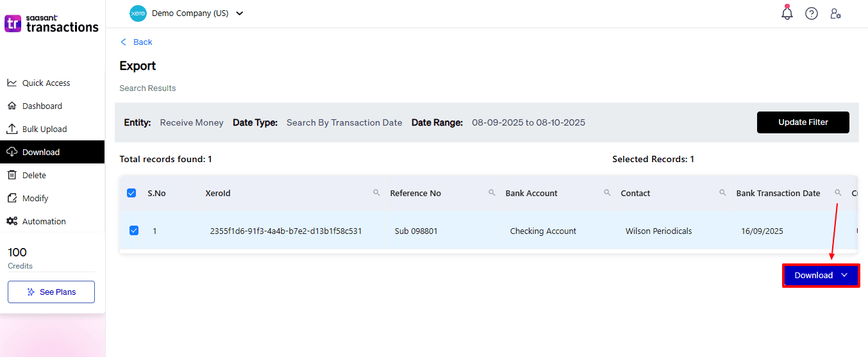Open Quick Access menu item
Image resolution: width=868 pixels, height=357 pixels.
click(x=52, y=83)
